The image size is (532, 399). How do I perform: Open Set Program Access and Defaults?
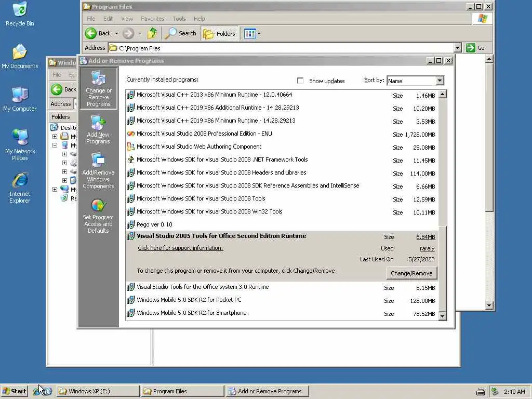[98, 216]
